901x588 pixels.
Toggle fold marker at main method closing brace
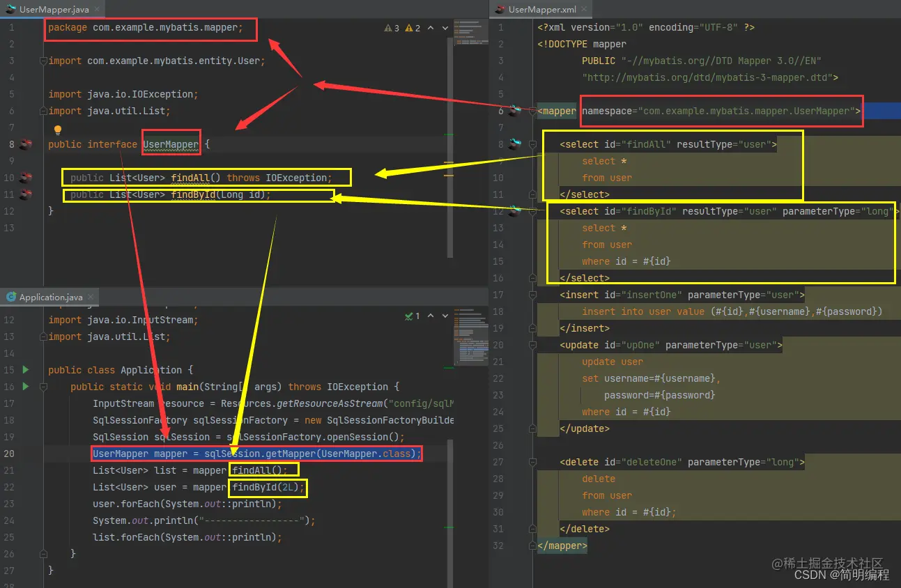[43, 554]
